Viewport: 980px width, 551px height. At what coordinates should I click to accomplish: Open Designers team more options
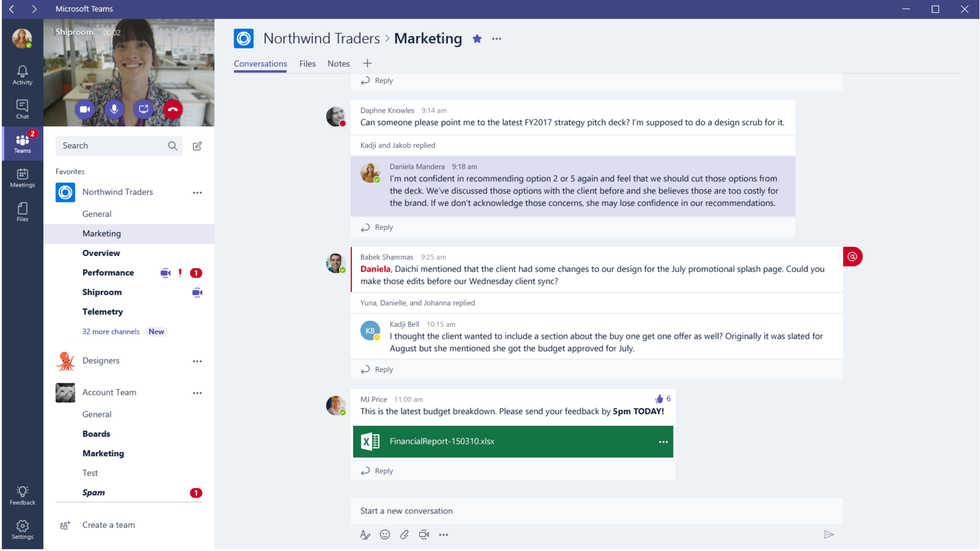point(197,361)
